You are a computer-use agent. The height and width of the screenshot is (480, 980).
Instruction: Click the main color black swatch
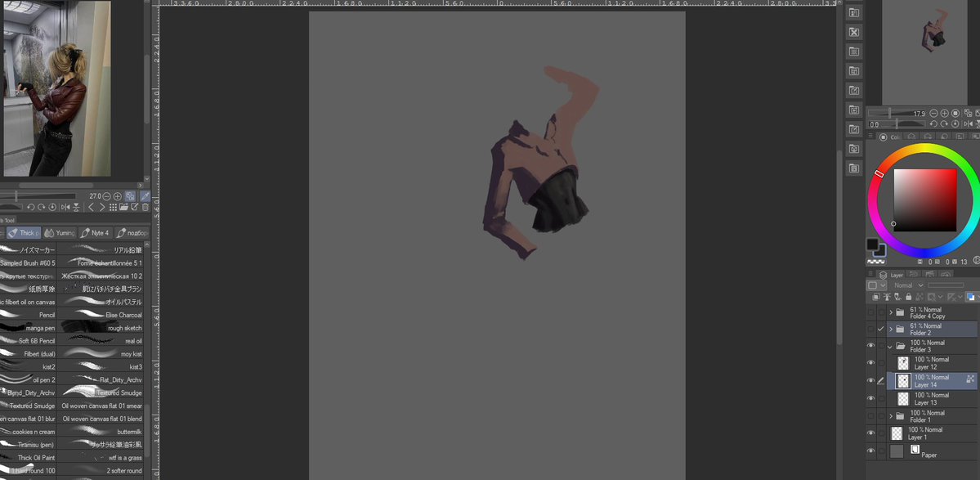pos(872,244)
